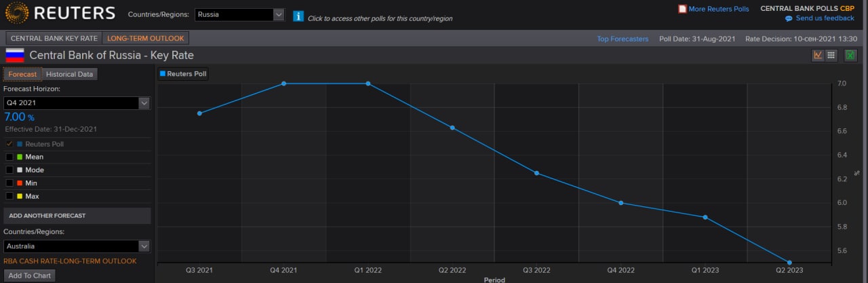868x283 pixels.
Task: Click the Q2 2022 axis label
Action: (452, 270)
